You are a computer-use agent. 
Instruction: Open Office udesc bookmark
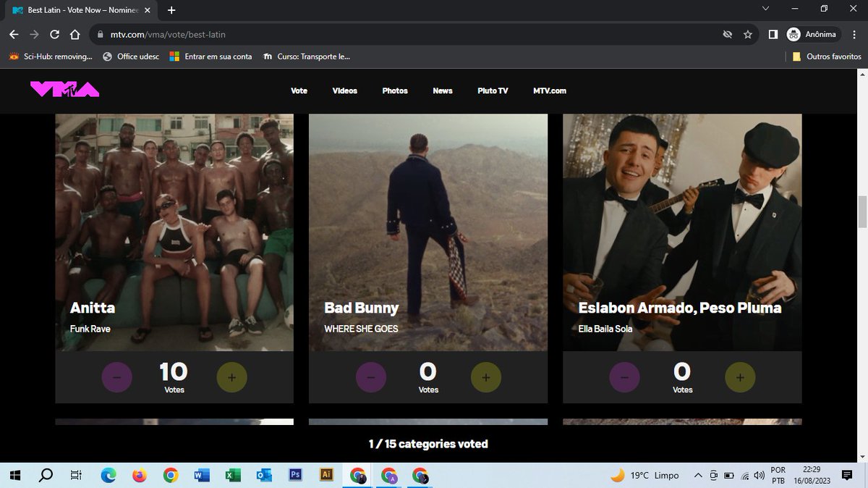(x=130, y=56)
